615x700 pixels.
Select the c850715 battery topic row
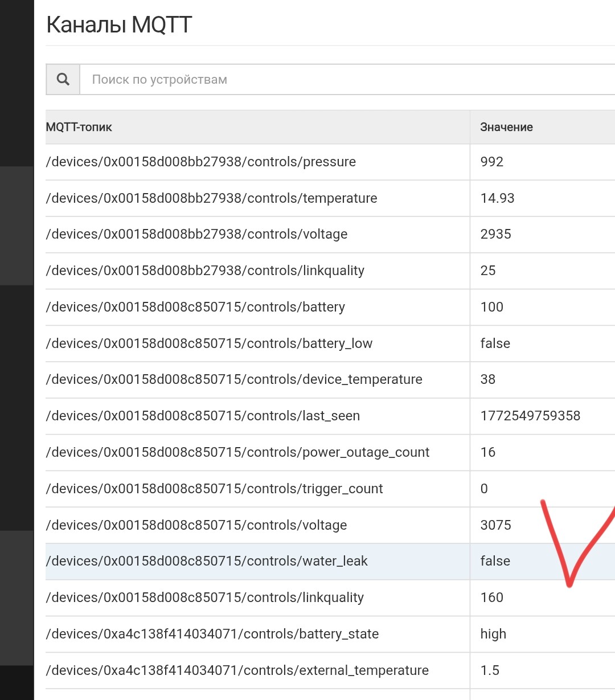pyautogui.click(x=195, y=307)
